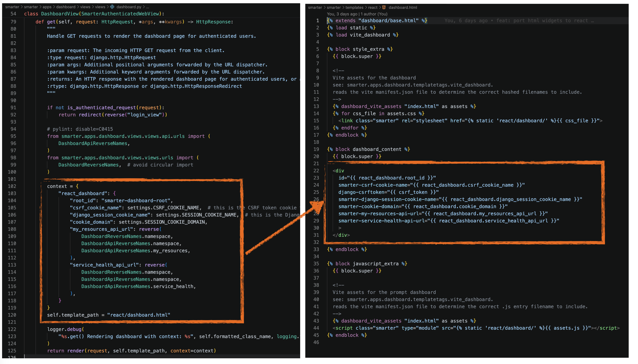Click '{% block dashboard_content %}' line

[368, 149]
